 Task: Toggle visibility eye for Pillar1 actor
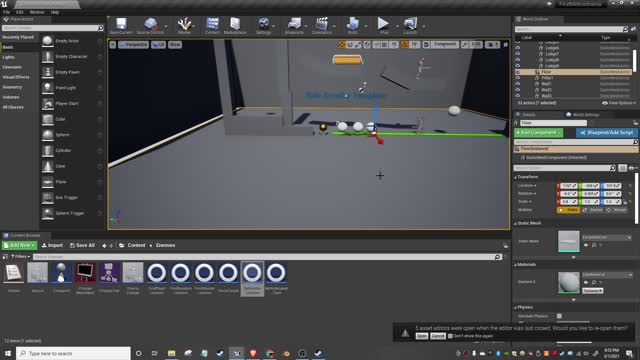point(518,78)
